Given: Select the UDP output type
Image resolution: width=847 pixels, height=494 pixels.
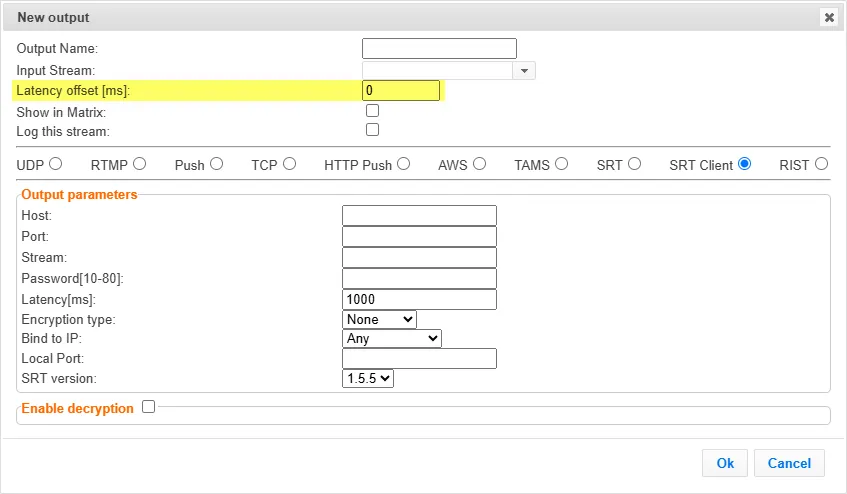Looking at the screenshot, I should (x=56, y=164).
